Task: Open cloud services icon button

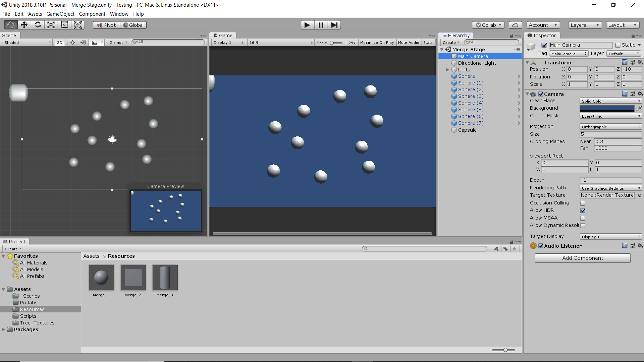Action: (515, 25)
